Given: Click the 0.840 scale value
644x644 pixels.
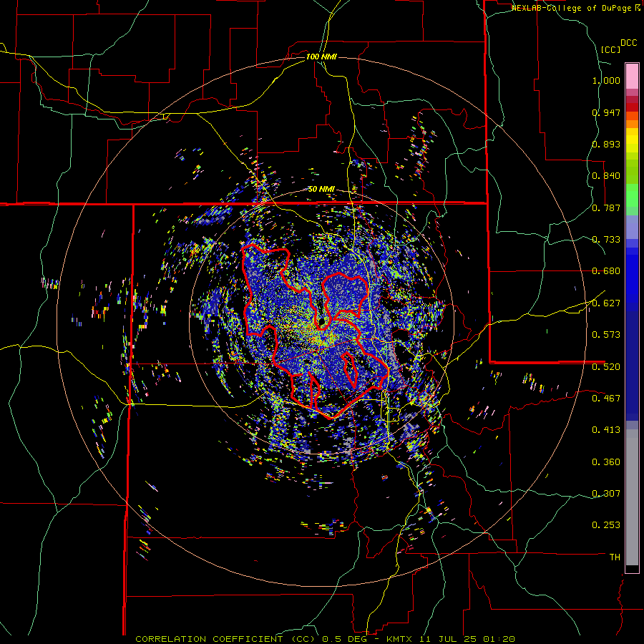Looking at the screenshot, I should [606, 176].
